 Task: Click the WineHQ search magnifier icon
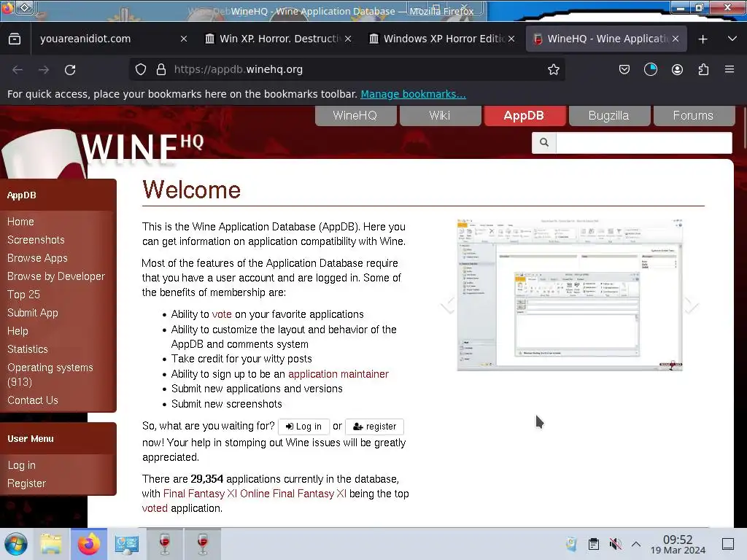(544, 142)
